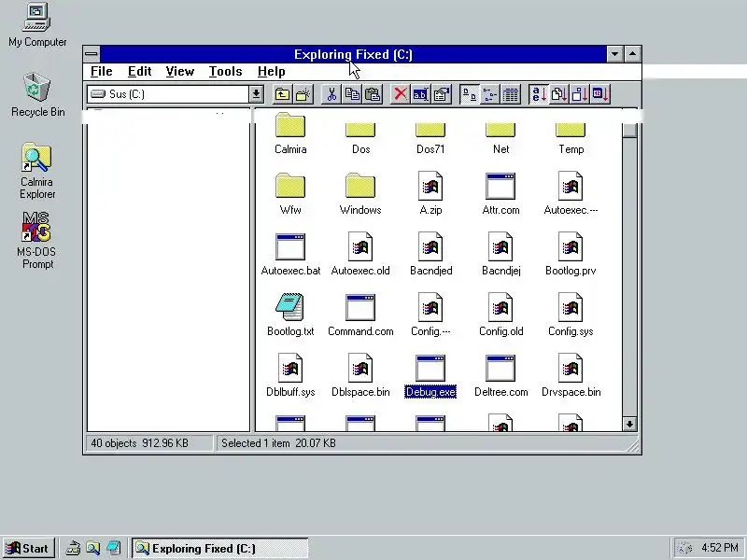Image resolution: width=747 pixels, height=560 pixels.
Task: Select the Bacndjej file
Action: (500, 255)
